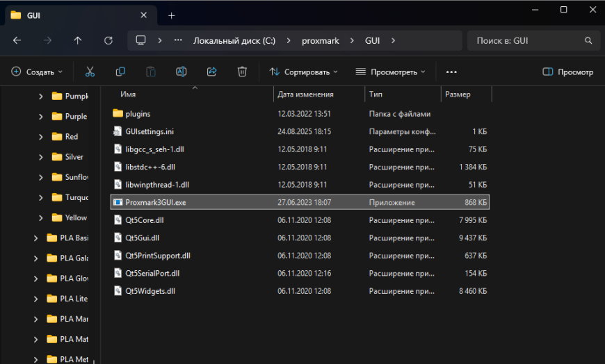This screenshot has height=364, width=605.
Task: Open the Сортировать menu
Action: pyautogui.click(x=304, y=72)
